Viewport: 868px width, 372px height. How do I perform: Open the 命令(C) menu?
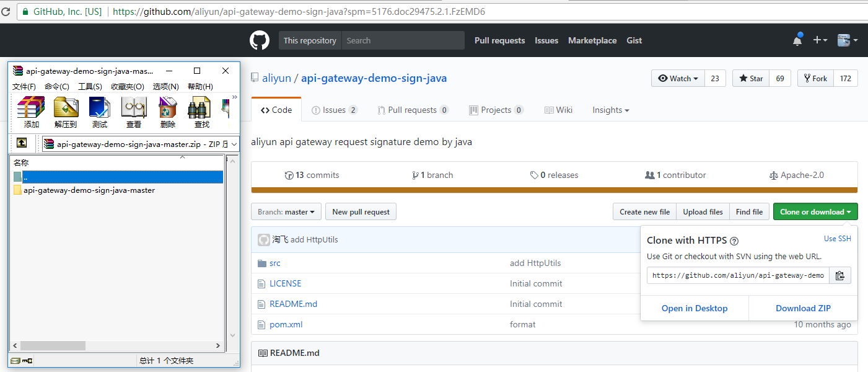tap(57, 86)
